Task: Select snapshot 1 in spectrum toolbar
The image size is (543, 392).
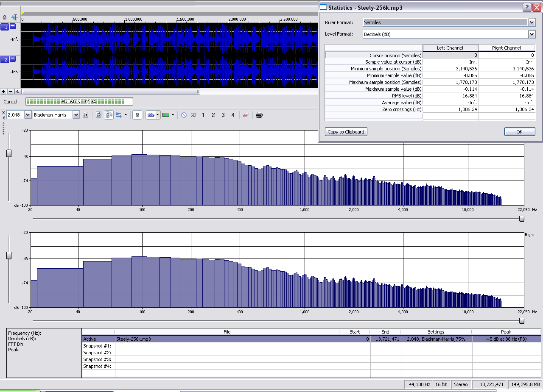Action: 203,115
